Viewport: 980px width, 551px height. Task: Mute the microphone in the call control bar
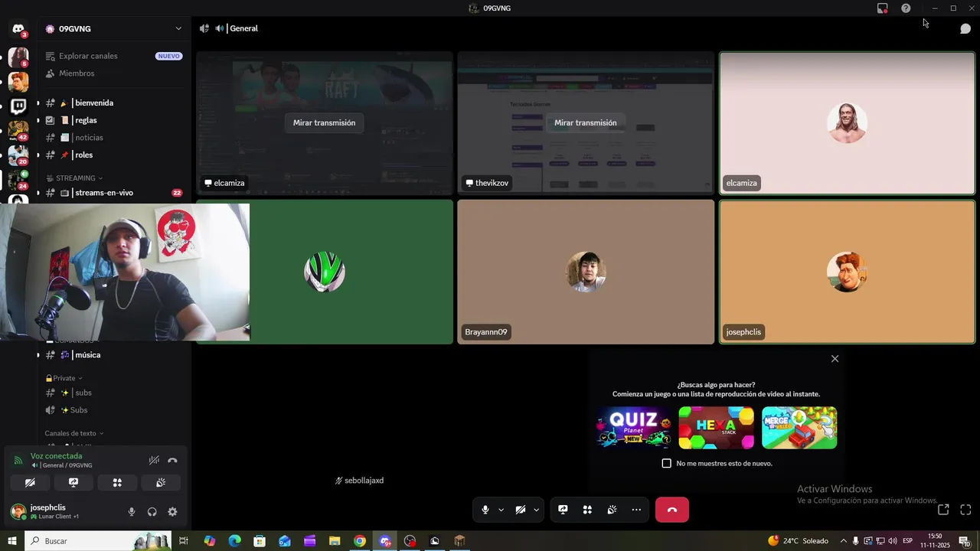tap(485, 510)
